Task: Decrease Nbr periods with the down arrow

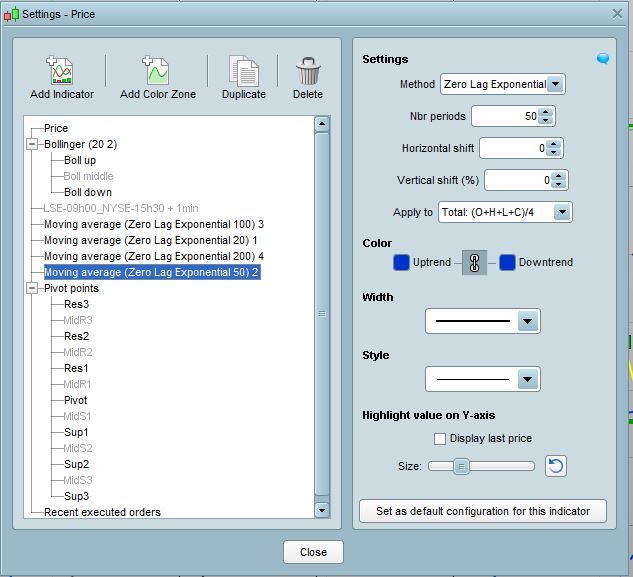Action: pyautogui.click(x=545, y=120)
